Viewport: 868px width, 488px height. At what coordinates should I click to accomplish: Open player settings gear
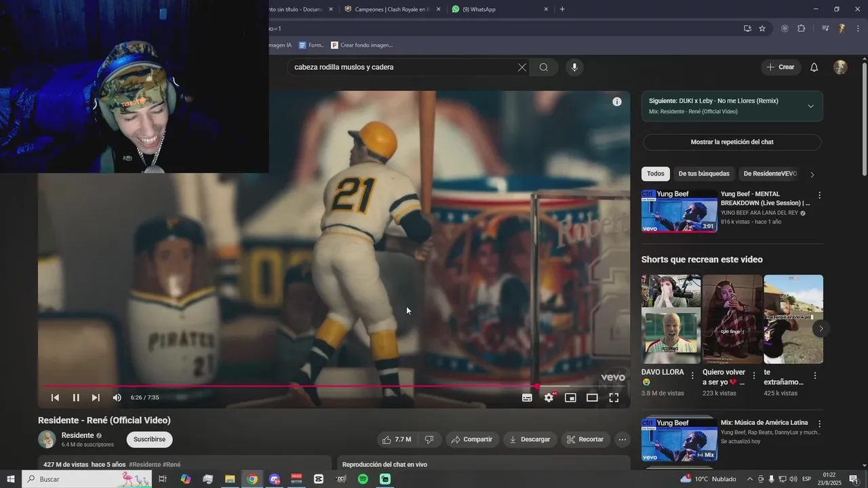(549, 398)
